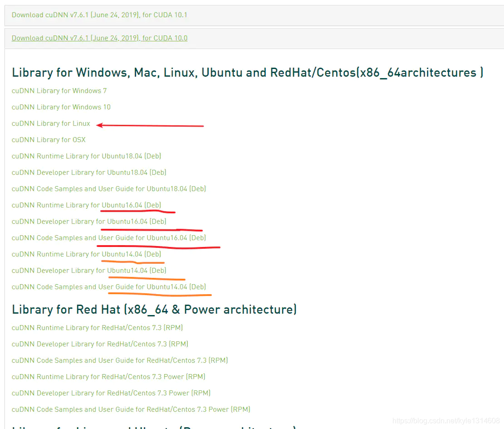Download cuDNN Developer Library for Ubuntu16.04 (Deb)
Screen dimensions: 504x429
(x=89, y=222)
